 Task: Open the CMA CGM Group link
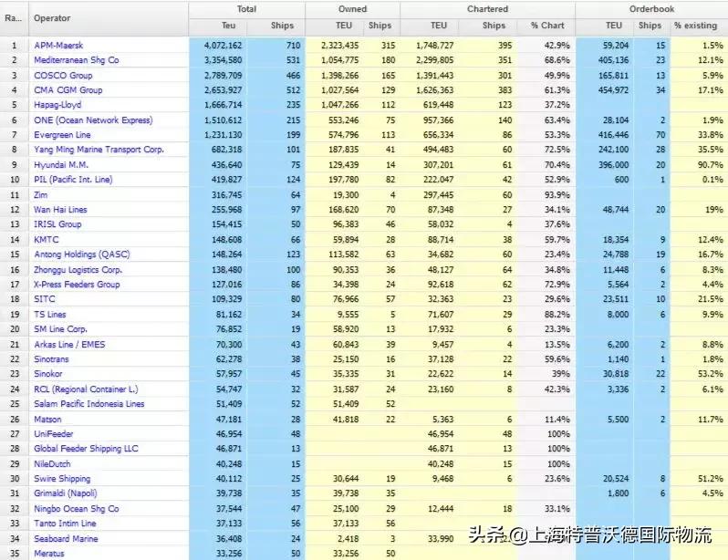point(68,90)
